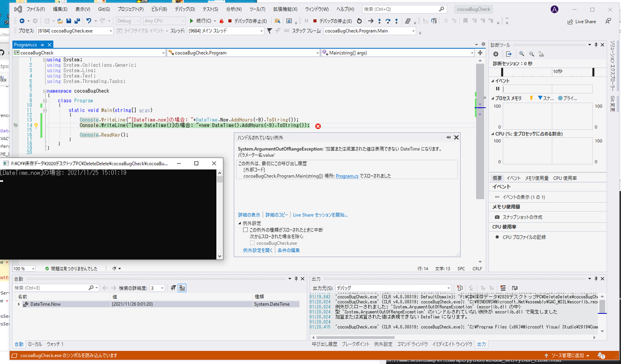Open the デバッグ(D) menu
This screenshot has height=364, width=621.
pyautogui.click(x=185, y=9)
